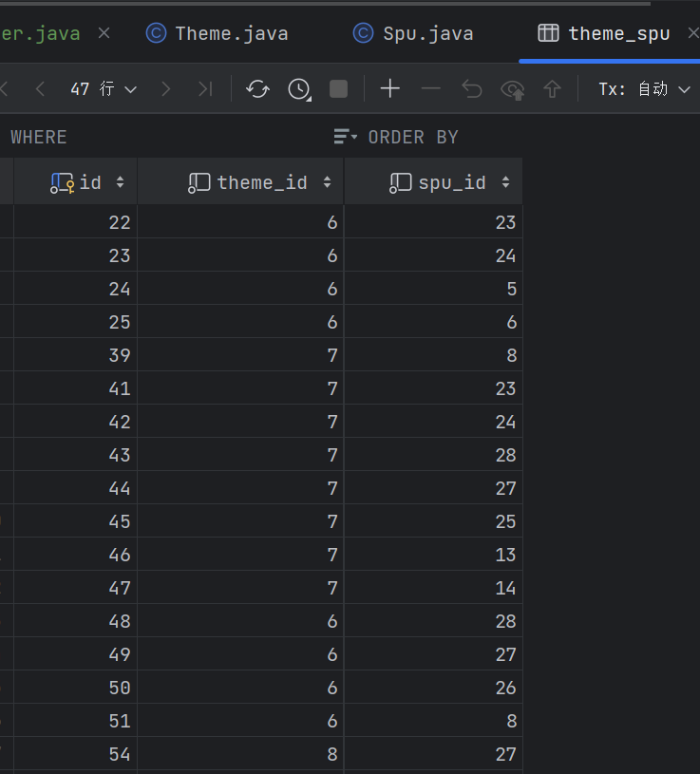Expand the ORDER BY sort options icon
The width and height of the screenshot is (700, 774).
pos(345,136)
